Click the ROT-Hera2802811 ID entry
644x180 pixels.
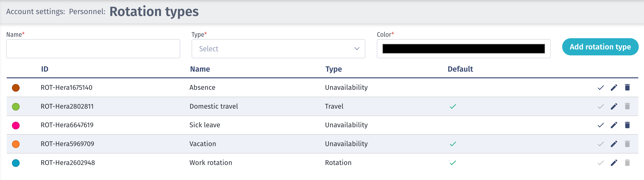pos(67,106)
